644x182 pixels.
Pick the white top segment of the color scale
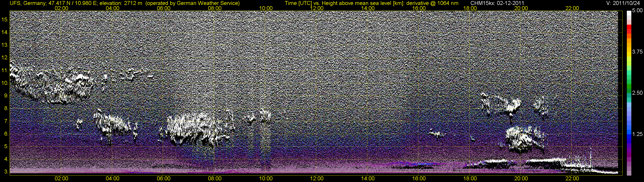tap(629, 13)
